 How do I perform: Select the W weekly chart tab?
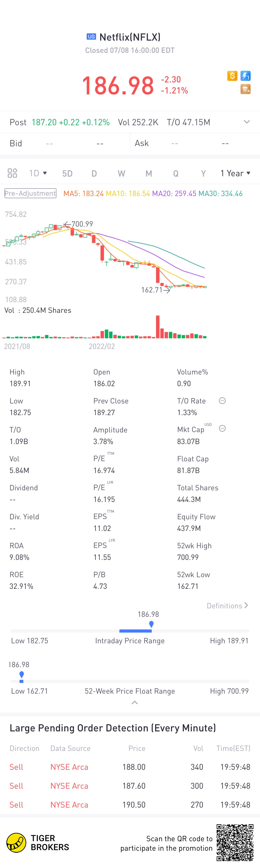[x=122, y=173]
